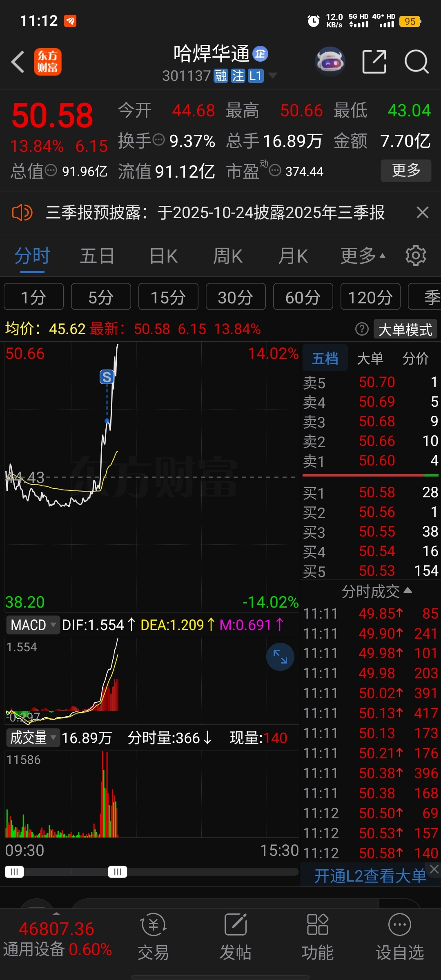Tap the S sell marker on chart
Image resolution: width=441 pixels, height=980 pixels.
(107, 377)
